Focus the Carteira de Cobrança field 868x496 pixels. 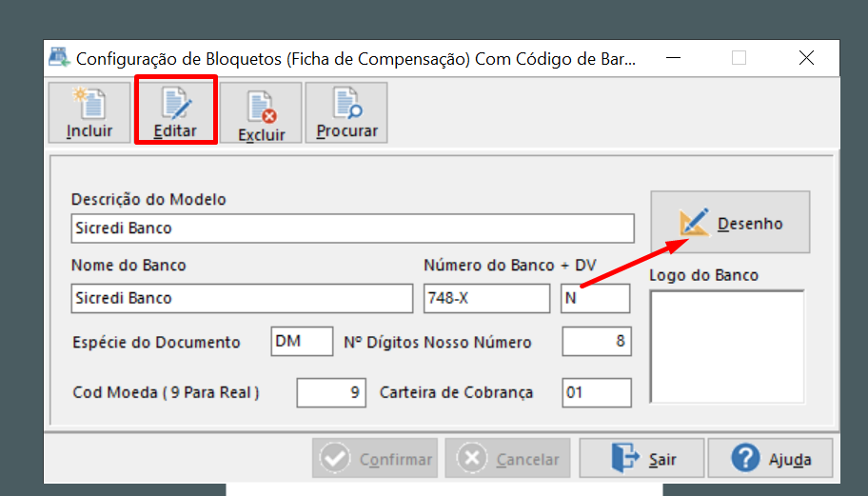coord(597,392)
